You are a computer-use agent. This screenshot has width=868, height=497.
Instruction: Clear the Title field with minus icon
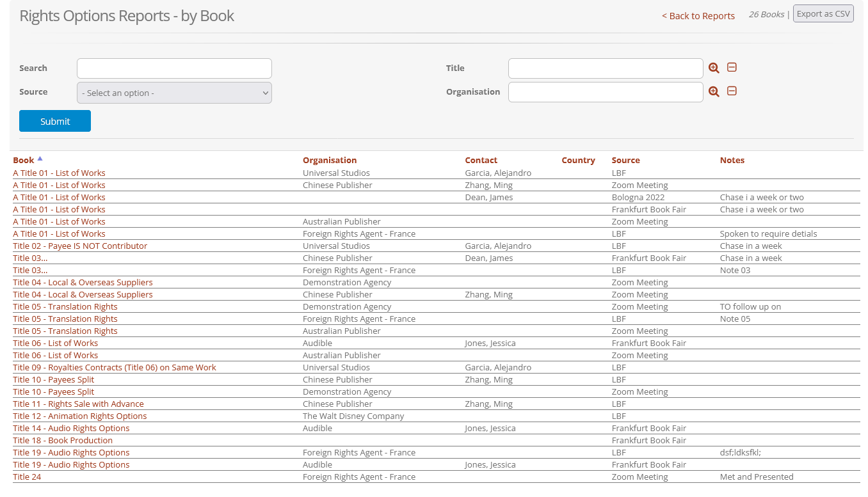732,67
